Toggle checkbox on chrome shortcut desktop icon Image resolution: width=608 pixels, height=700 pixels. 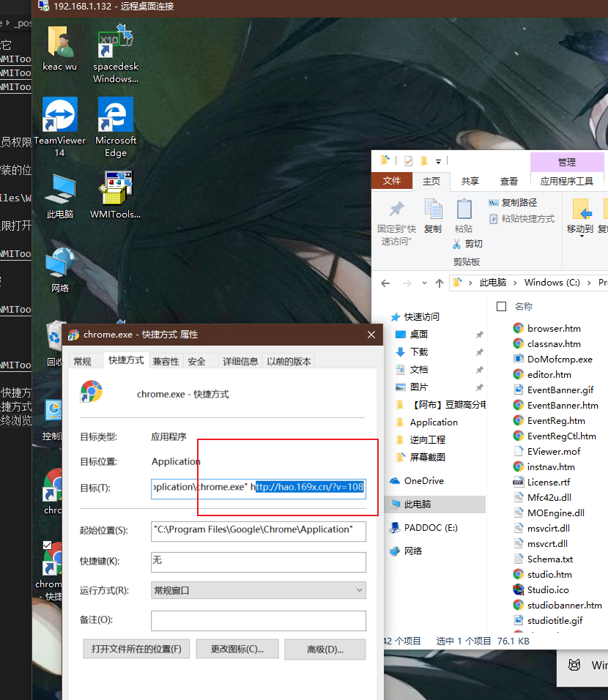pos(48,545)
